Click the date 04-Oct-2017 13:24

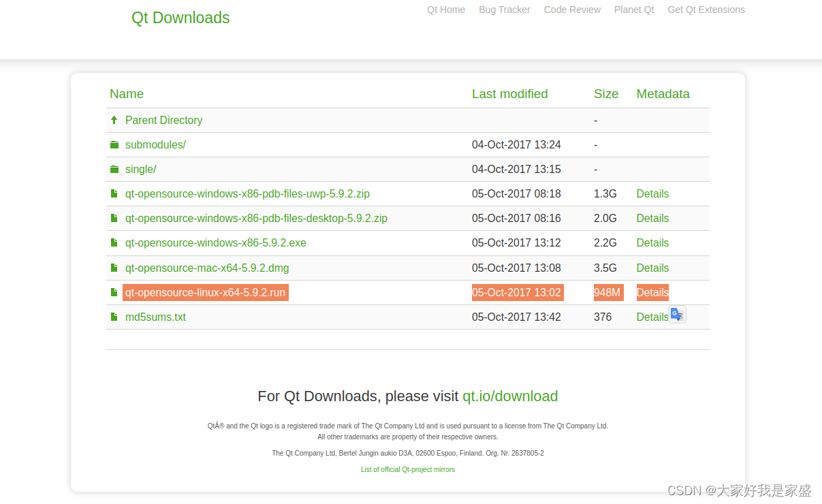click(516, 144)
